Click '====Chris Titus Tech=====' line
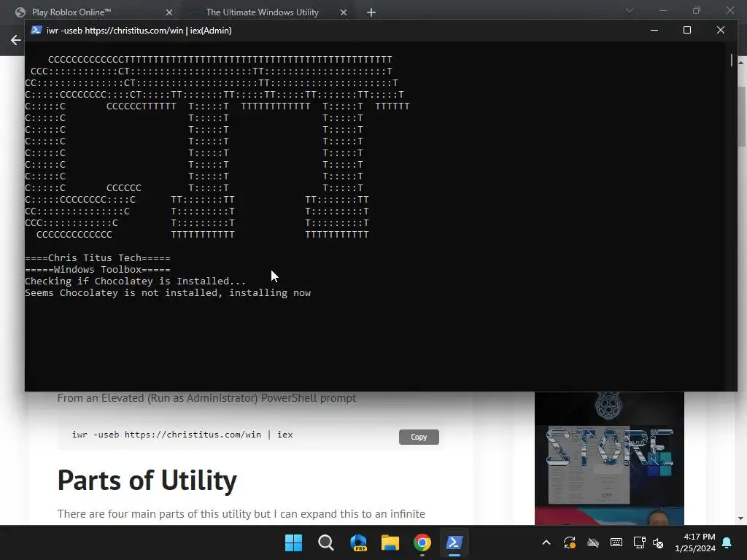 [98, 257]
